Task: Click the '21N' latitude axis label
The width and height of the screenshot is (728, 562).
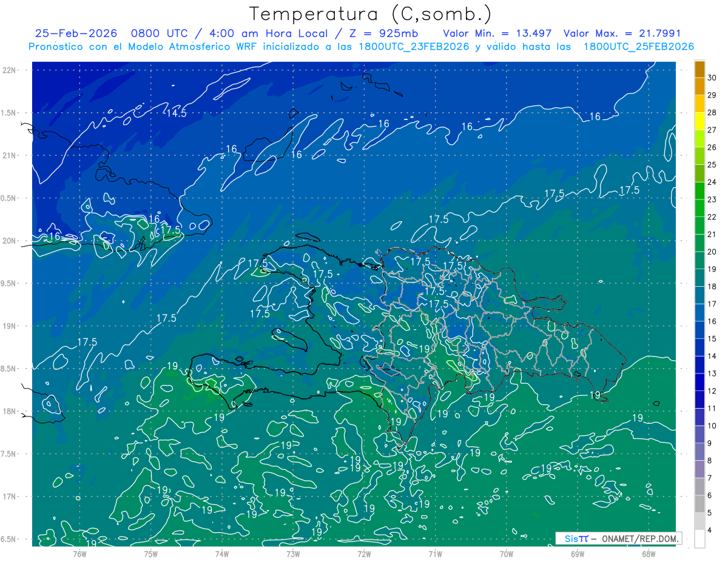Action: pos(10,155)
